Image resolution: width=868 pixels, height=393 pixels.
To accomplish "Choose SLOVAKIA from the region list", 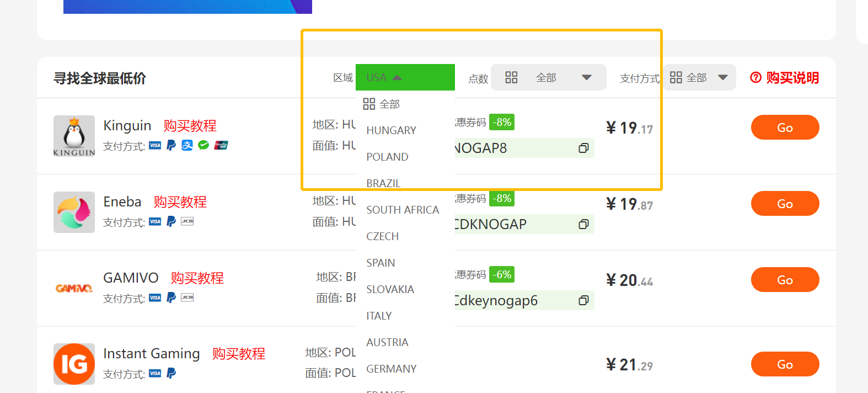I will (x=405, y=289).
